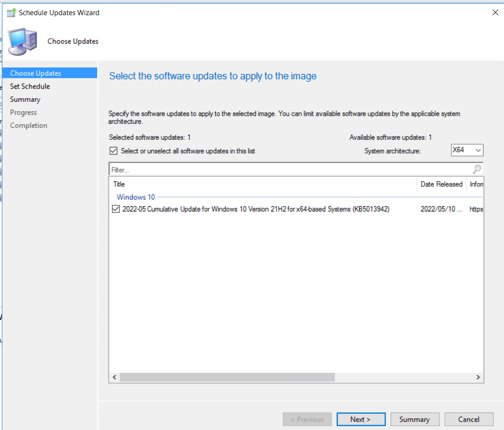Switch to the Set Schedule step
504x430 pixels.
click(x=30, y=86)
